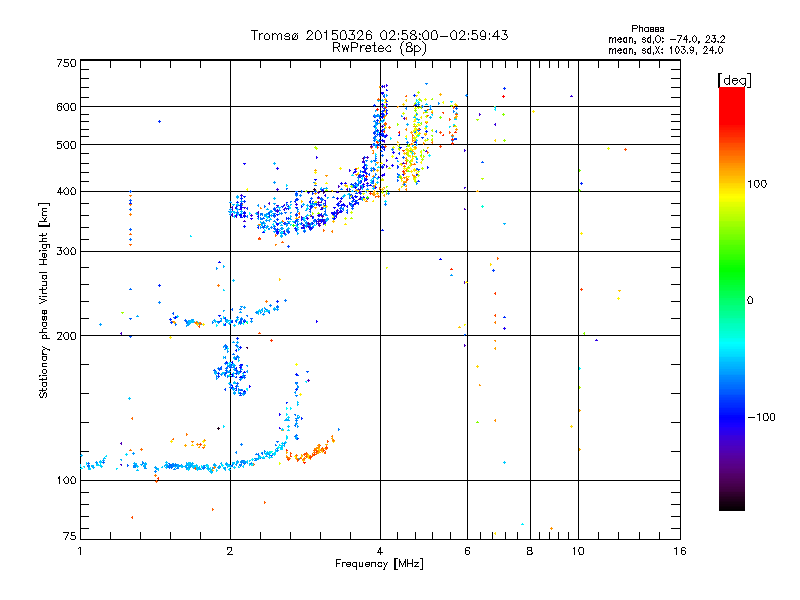Click the colorbar '0' tick label
Viewport: 800px width, 600px height.
tap(750, 301)
